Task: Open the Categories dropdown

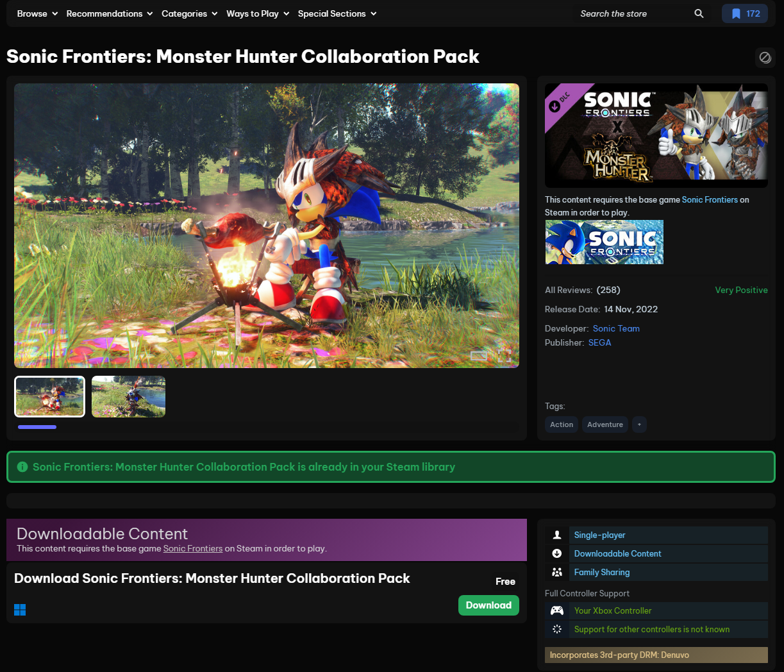Action: coord(190,13)
